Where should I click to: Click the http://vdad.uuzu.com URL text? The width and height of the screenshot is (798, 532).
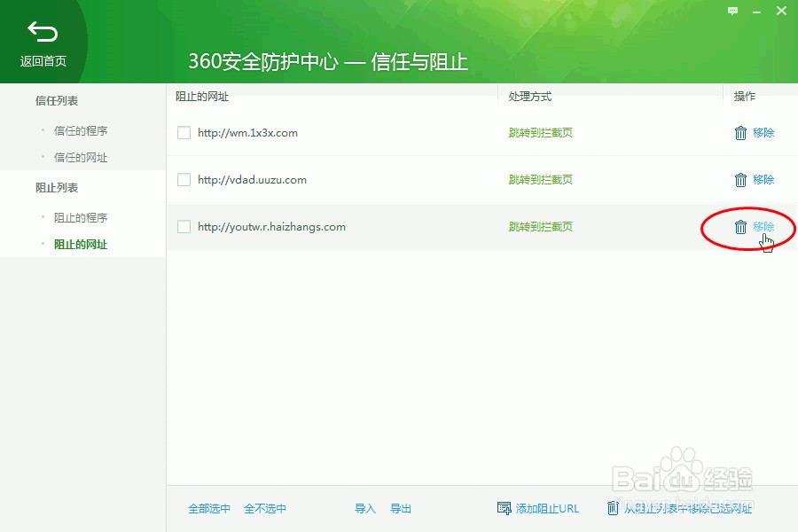(x=252, y=180)
